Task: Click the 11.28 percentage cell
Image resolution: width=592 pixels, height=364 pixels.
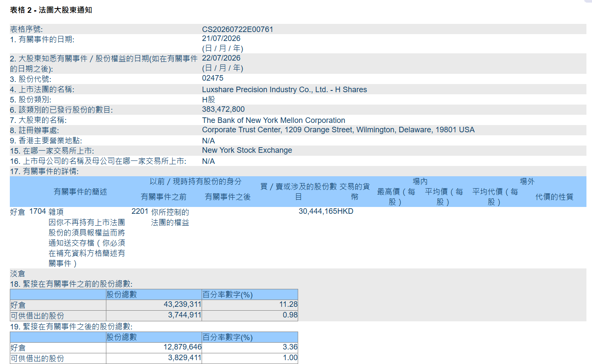Action: [x=289, y=305]
